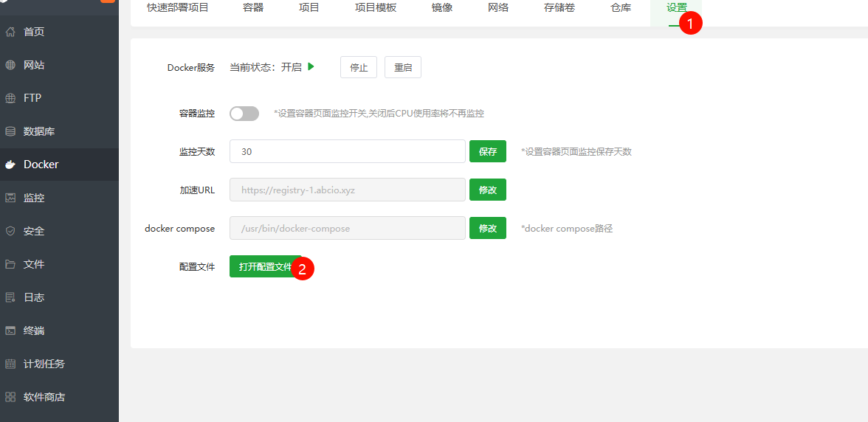The height and width of the screenshot is (422, 868).
Task: Switch to the 容器 tab
Action: pos(253,7)
